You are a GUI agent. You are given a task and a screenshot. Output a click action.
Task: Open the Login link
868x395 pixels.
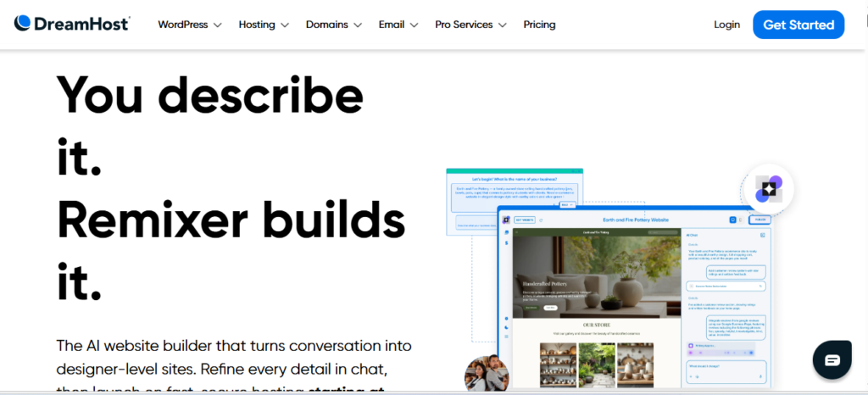tap(726, 25)
